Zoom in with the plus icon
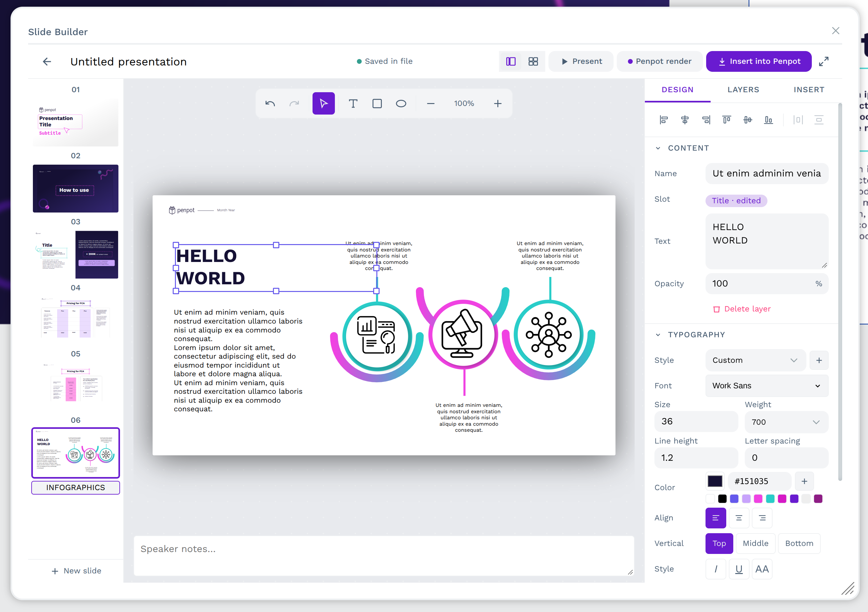The height and width of the screenshot is (612, 868). pyautogui.click(x=498, y=103)
